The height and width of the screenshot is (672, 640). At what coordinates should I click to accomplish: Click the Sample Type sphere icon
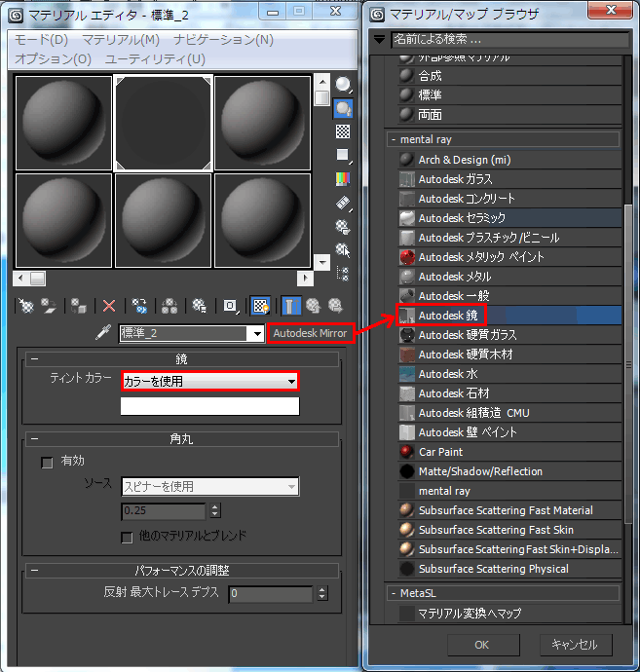[343, 85]
